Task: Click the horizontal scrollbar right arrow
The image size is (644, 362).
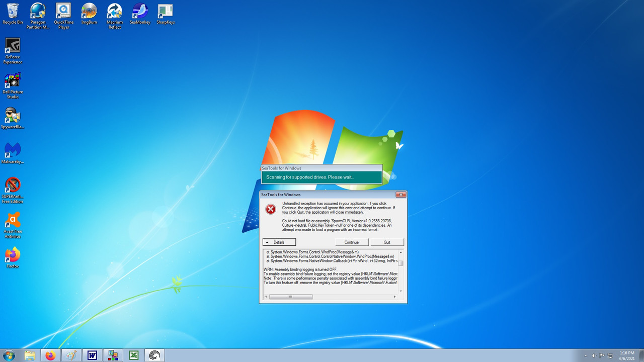Action: point(395,297)
